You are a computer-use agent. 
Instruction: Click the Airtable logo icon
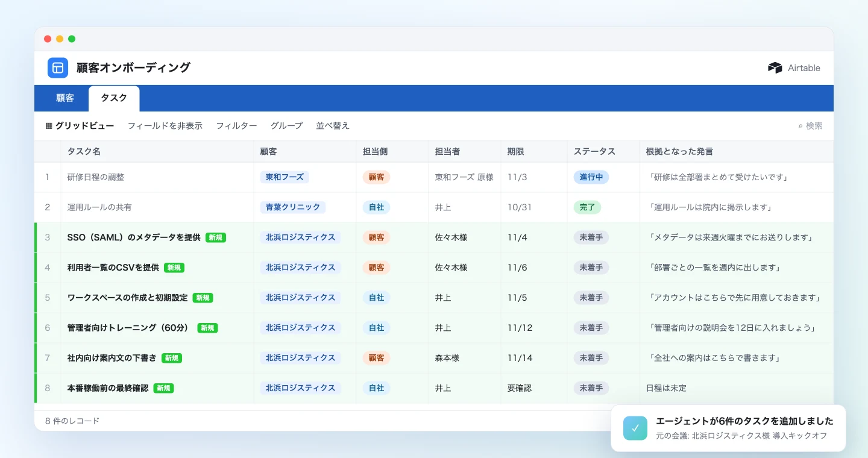pyautogui.click(x=775, y=67)
